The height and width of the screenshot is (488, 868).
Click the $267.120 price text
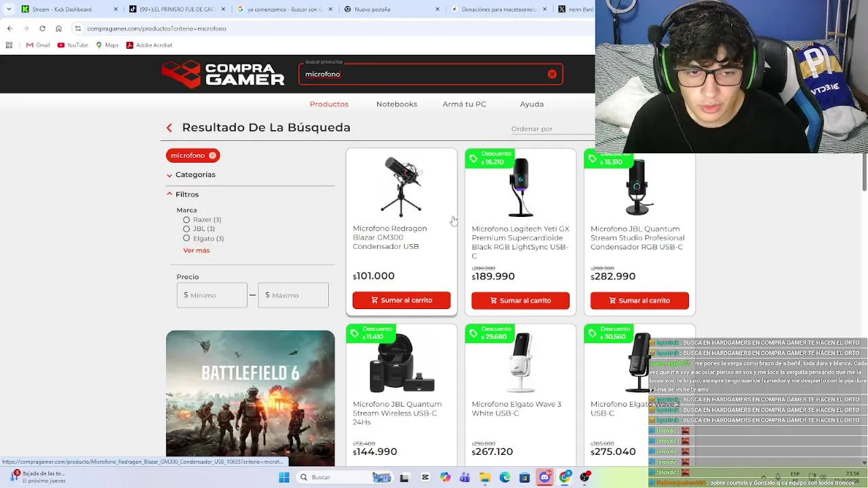[492, 451]
